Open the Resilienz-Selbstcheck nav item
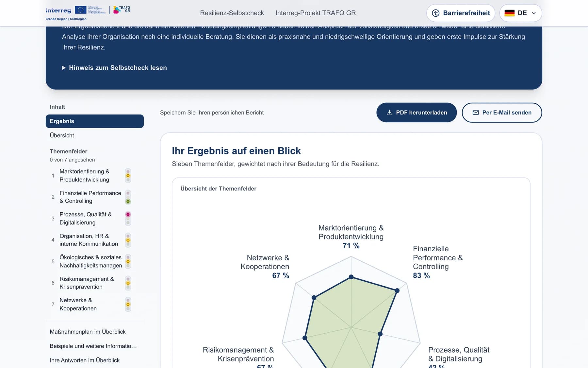Viewport: 588px width, 368px height. (x=232, y=13)
